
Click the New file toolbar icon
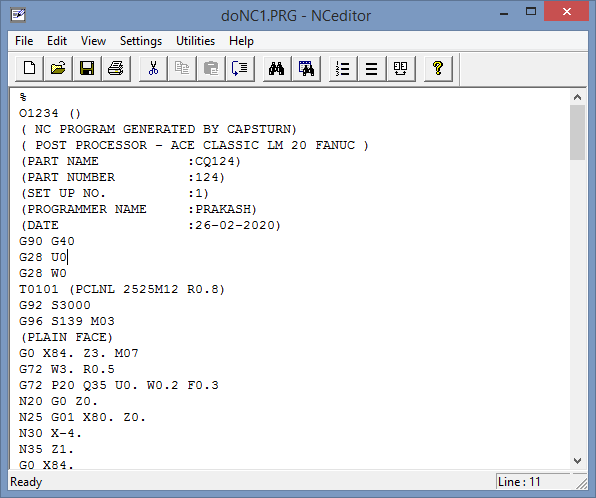[x=29, y=69]
